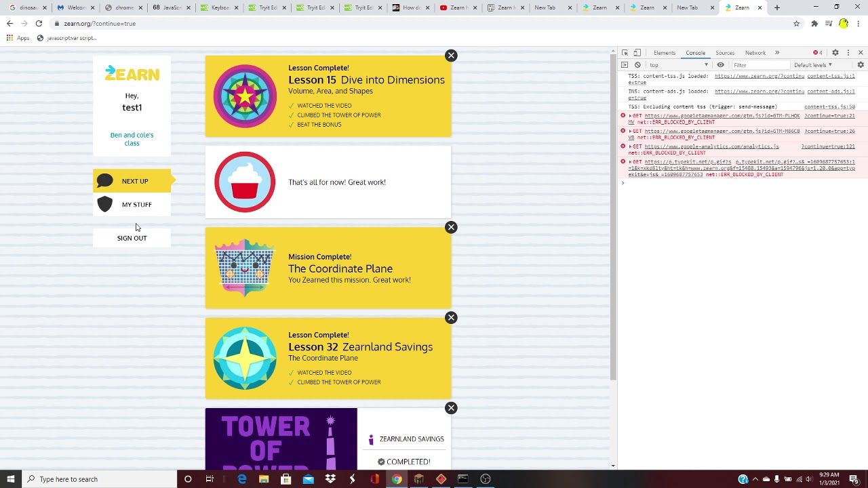
Task: Show hidden system tray icons
Action: [755, 479]
